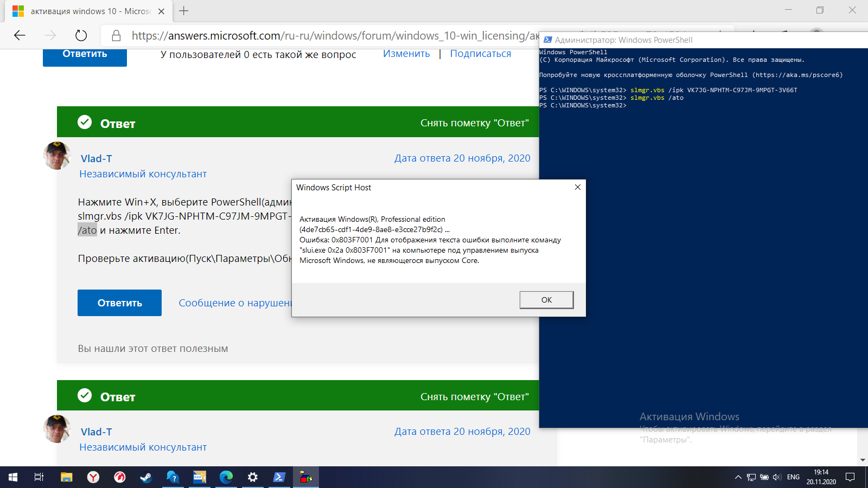Open Yandex Browser from the taskbar
Screen dimensions: 868x488
pos(93,477)
